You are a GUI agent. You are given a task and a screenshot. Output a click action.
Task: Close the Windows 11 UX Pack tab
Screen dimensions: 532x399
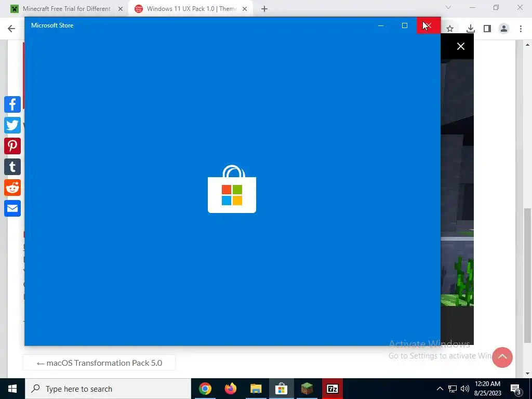point(245,9)
